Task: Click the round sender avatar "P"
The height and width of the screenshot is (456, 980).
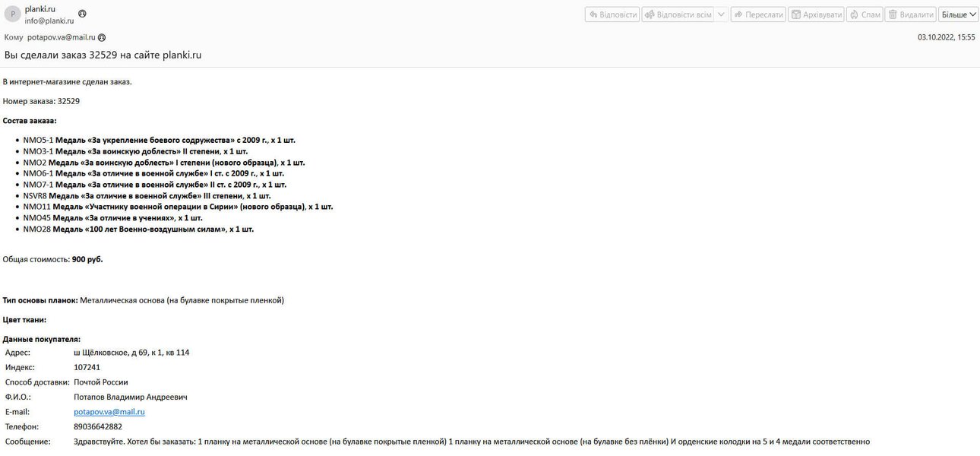Action: click(x=12, y=14)
